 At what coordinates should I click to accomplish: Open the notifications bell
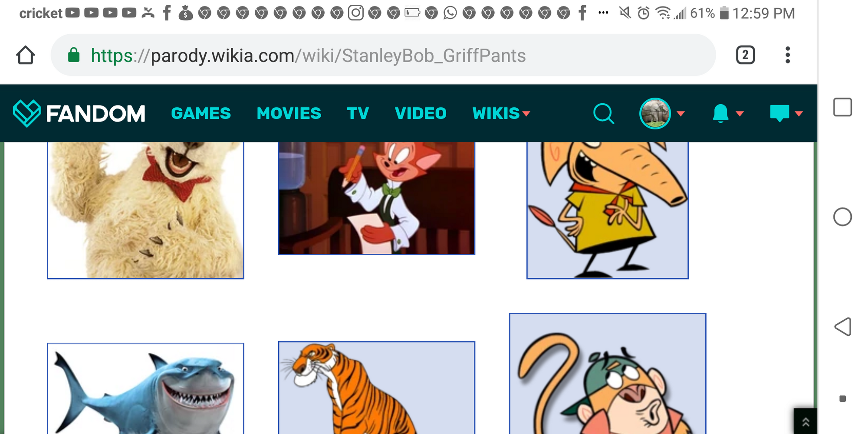pyautogui.click(x=720, y=113)
